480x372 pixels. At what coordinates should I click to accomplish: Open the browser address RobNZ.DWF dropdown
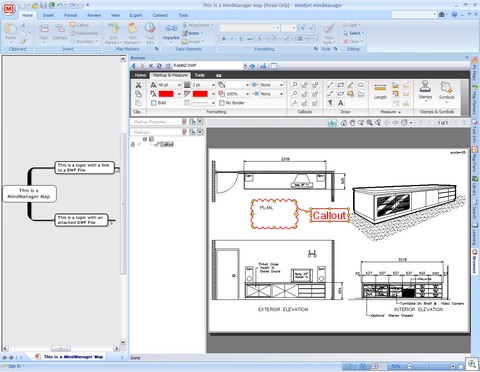tap(245, 66)
